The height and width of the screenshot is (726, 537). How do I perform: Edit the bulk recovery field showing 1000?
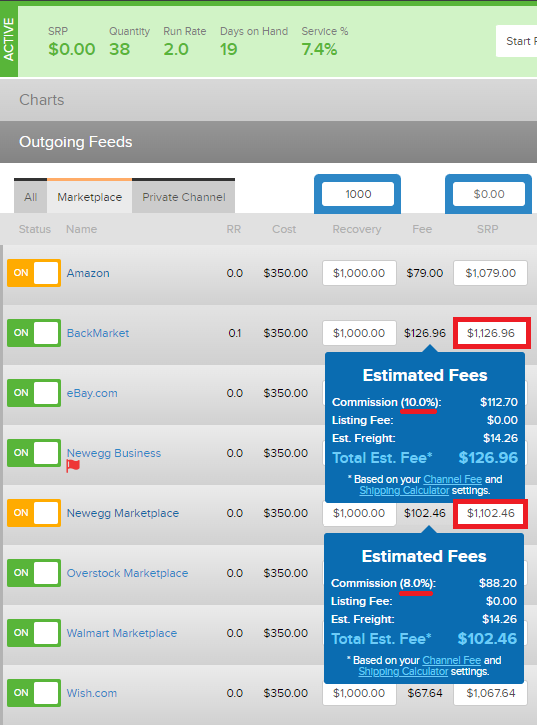pyautogui.click(x=358, y=194)
